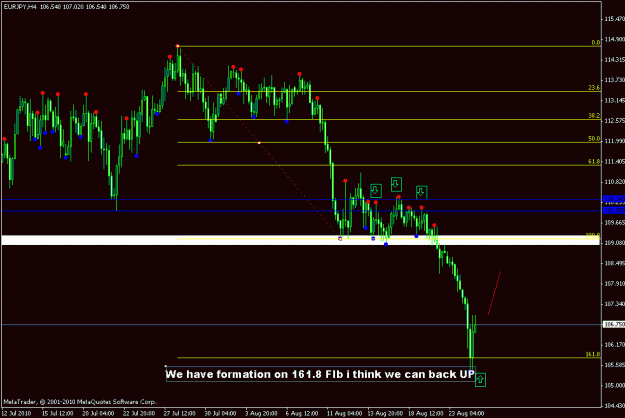Click the 22 Jul 20:00 time label
The width and height of the screenshot is (625, 418).
click(x=139, y=413)
